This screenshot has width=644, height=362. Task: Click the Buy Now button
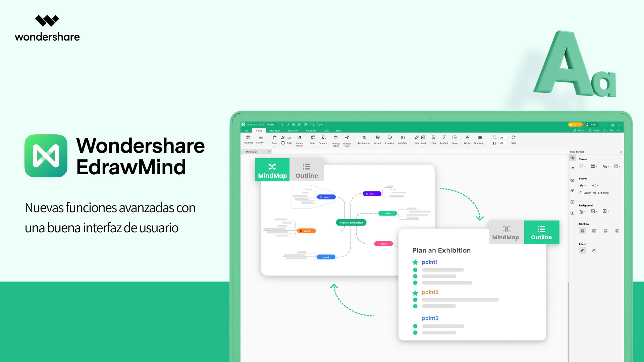tap(575, 125)
